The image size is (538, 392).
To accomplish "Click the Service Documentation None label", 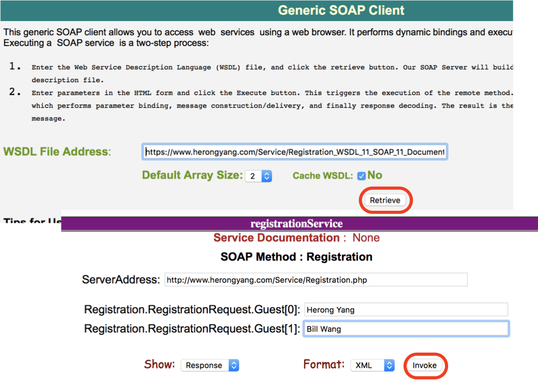I will [296, 238].
